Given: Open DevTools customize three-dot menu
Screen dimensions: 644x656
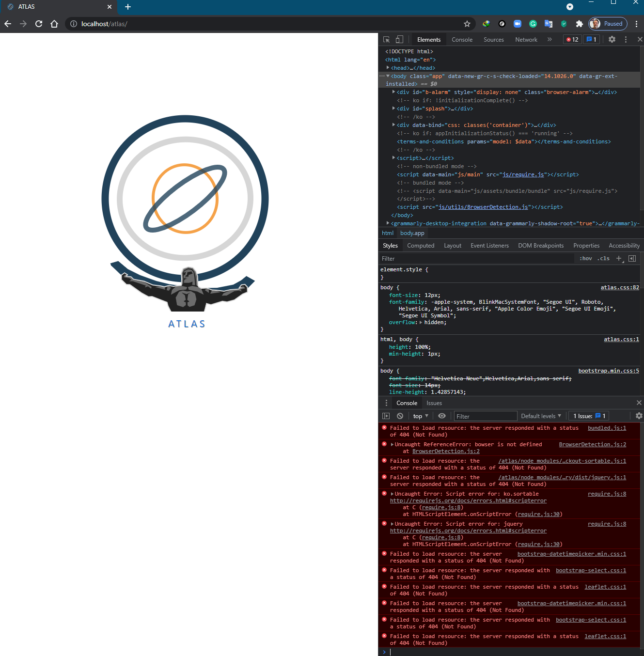Looking at the screenshot, I should 626,40.
